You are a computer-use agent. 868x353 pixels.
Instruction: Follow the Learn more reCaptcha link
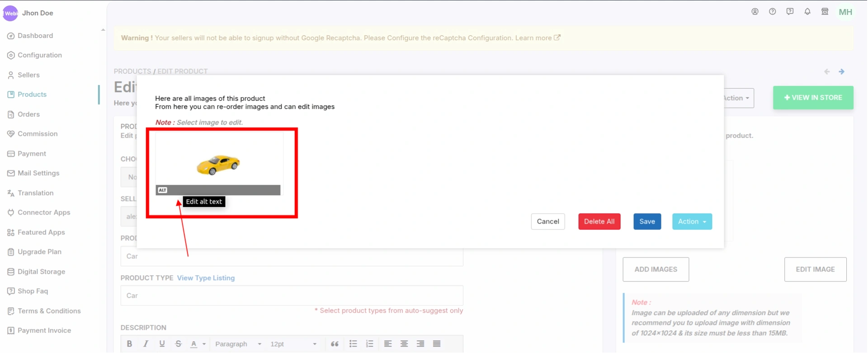pyautogui.click(x=538, y=38)
